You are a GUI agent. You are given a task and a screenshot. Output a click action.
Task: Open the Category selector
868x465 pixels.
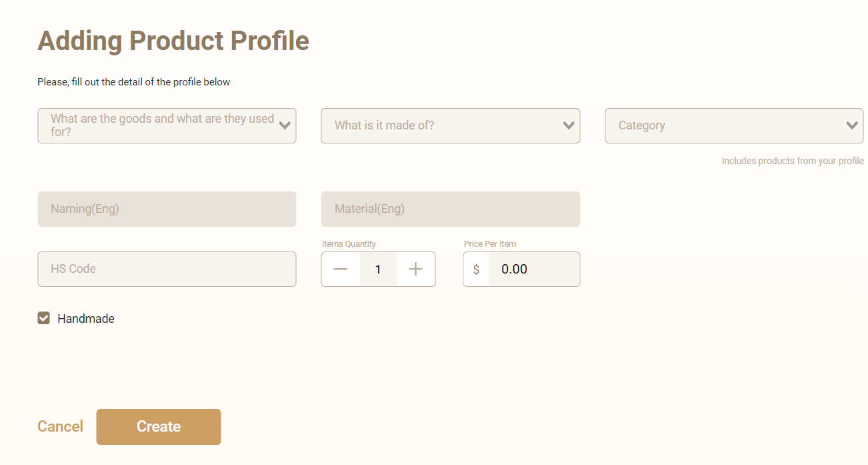[x=734, y=125]
